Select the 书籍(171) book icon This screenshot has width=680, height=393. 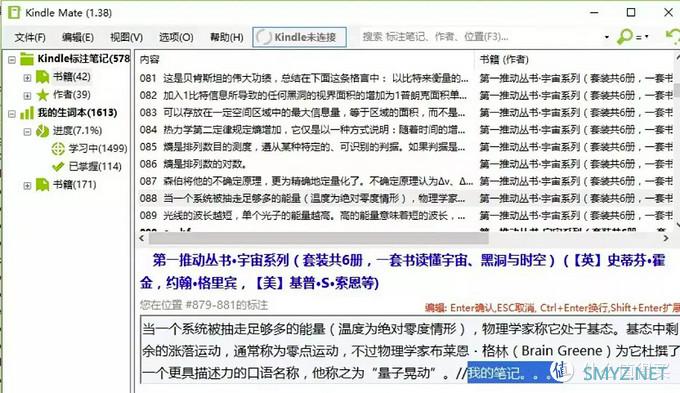click(42, 185)
